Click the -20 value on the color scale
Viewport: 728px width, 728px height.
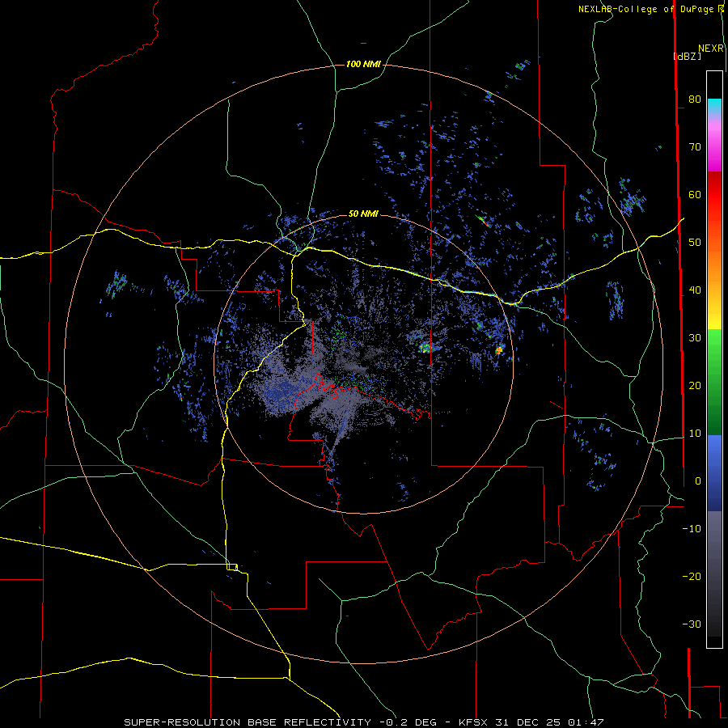click(x=692, y=577)
